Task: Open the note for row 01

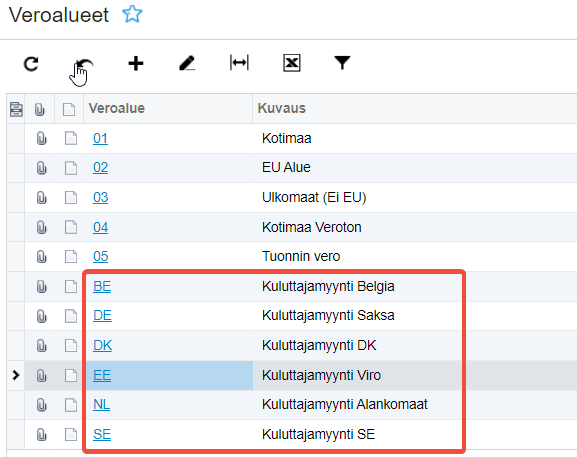Action: 71,138
